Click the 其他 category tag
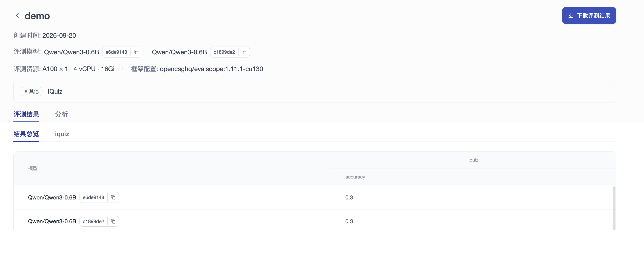This screenshot has height=279, width=644. pyautogui.click(x=31, y=91)
